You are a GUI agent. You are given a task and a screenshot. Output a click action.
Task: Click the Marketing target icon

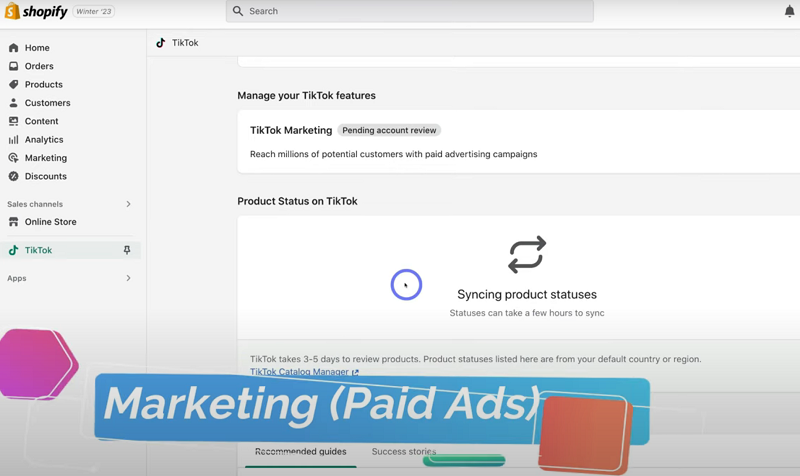(14, 158)
